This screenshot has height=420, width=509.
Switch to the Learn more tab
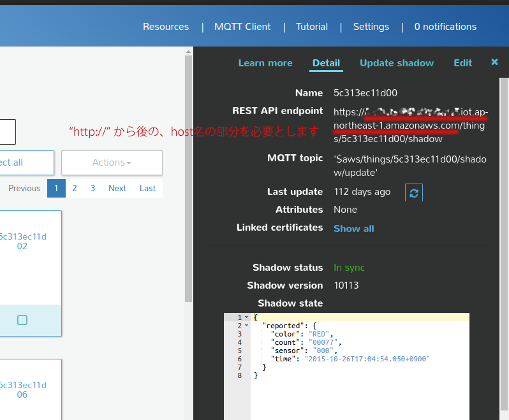coord(265,63)
